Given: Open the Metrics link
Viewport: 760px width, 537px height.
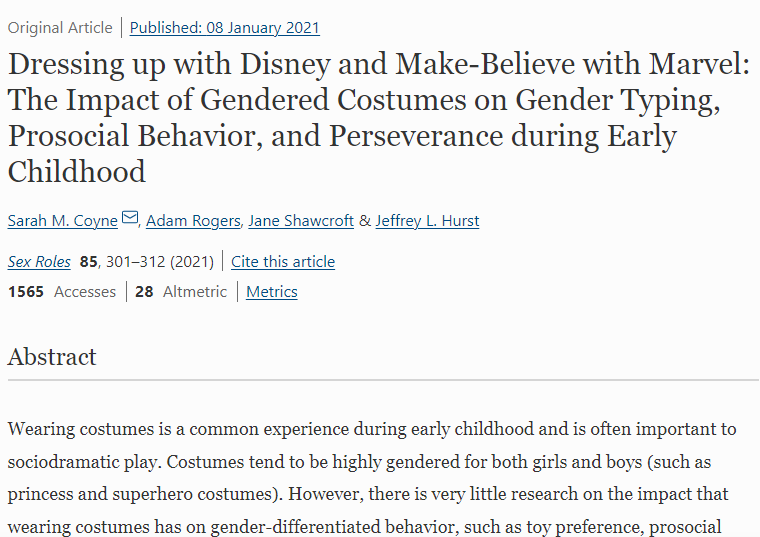Looking at the screenshot, I should tap(272, 292).
